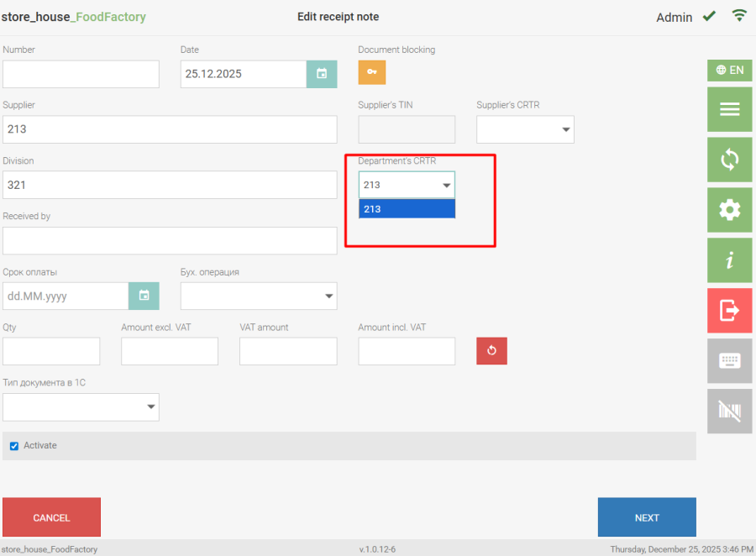This screenshot has width=756, height=556.
Task: Click the red logout exit icon
Action: 729,311
